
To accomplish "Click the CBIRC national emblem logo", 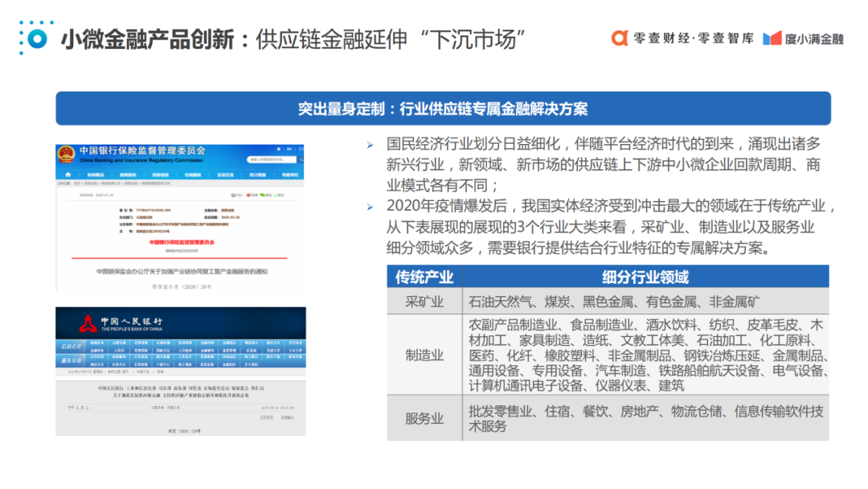I will pyautogui.click(x=66, y=154).
